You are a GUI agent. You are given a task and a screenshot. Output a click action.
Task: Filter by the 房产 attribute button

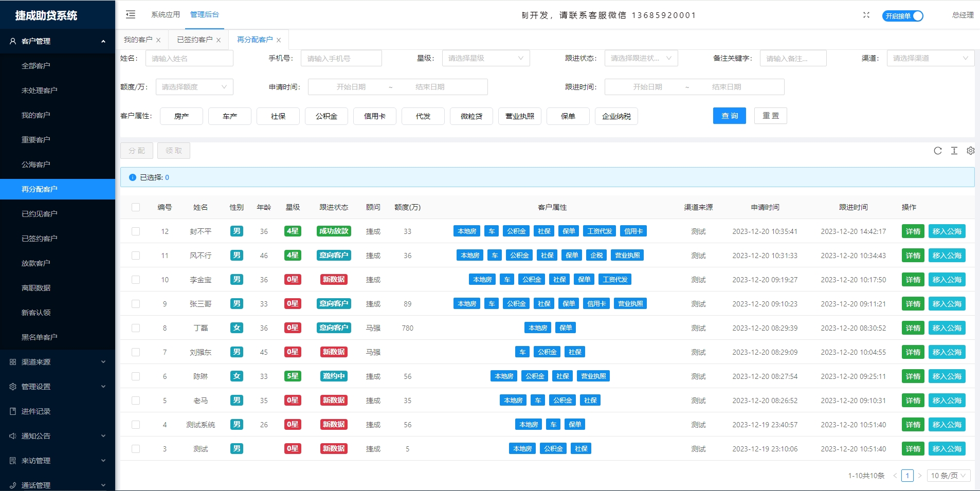point(182,116)
